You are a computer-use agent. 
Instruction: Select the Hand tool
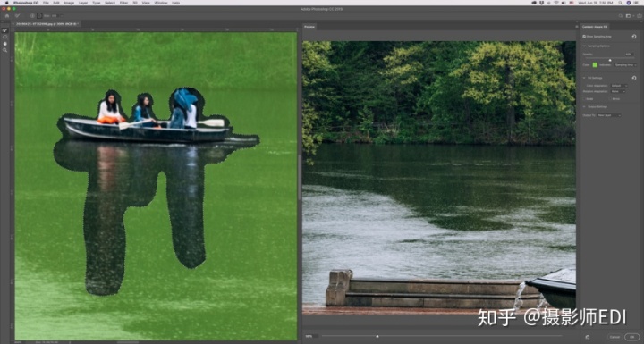click(5, 44)
